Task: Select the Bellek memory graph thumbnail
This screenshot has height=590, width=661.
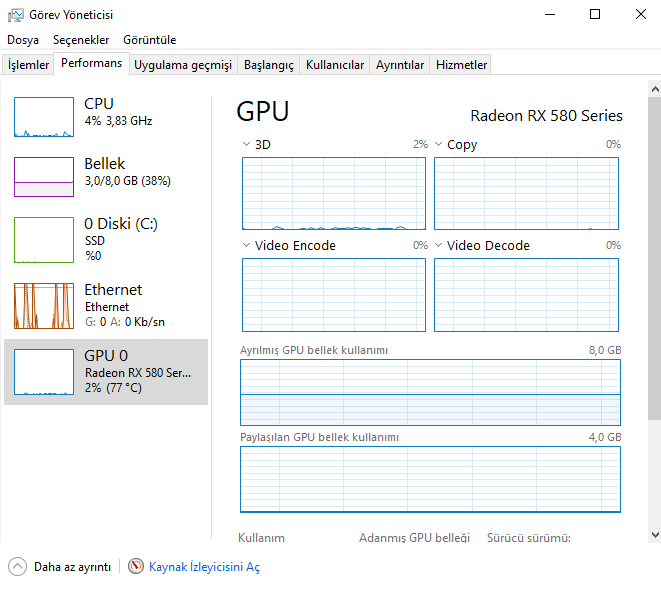Action: [x=43, y=177]
